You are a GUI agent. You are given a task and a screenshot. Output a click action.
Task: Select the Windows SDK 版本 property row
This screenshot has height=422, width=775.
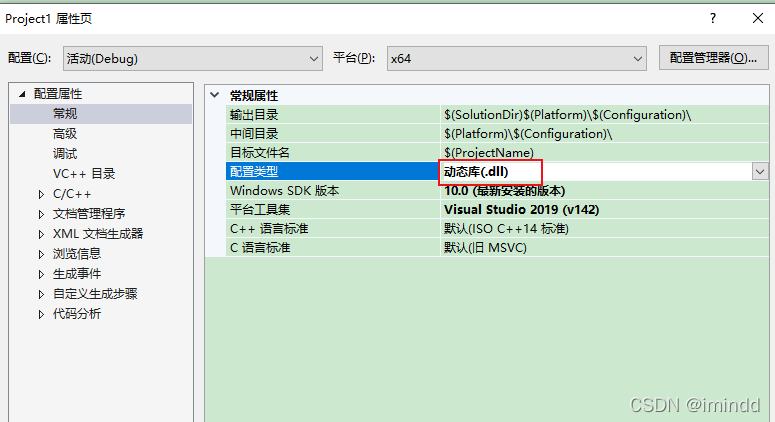pyautogui.click(x=497, y=191)
